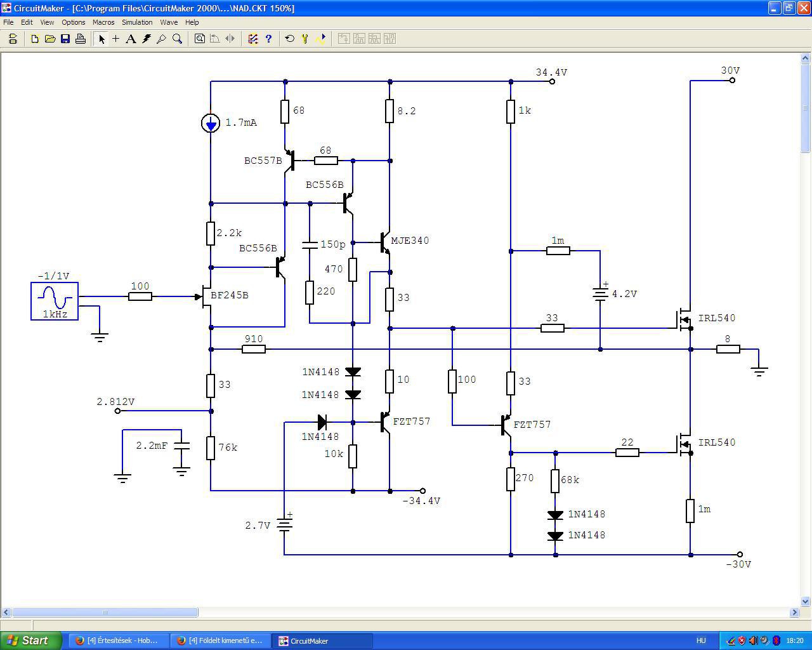The image size is (812, 650).
Task: Click the Reset simulation icon
Action: [x=290, y=39]
